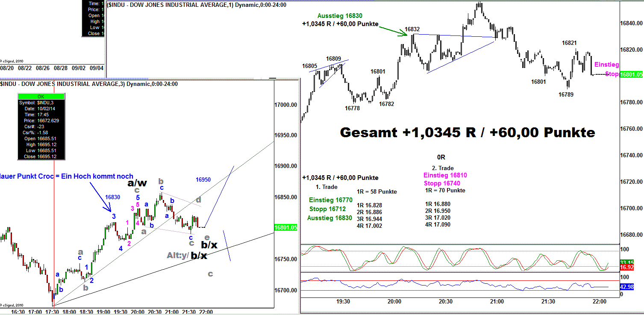Click the black 'a/w' wave label
Viewport: 644px width, 315px height.
pyautogui.click(x=137, y=183)
